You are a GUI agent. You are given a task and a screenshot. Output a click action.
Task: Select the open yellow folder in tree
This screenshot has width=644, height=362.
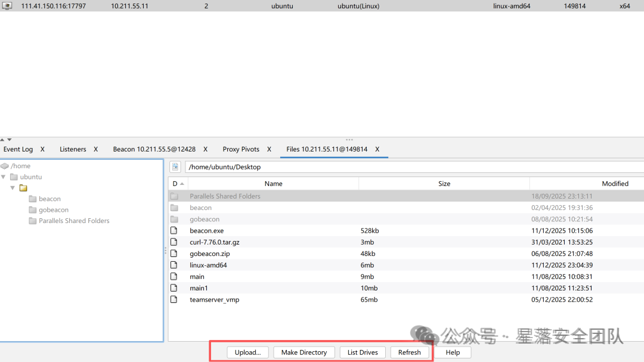coord(23,188)
